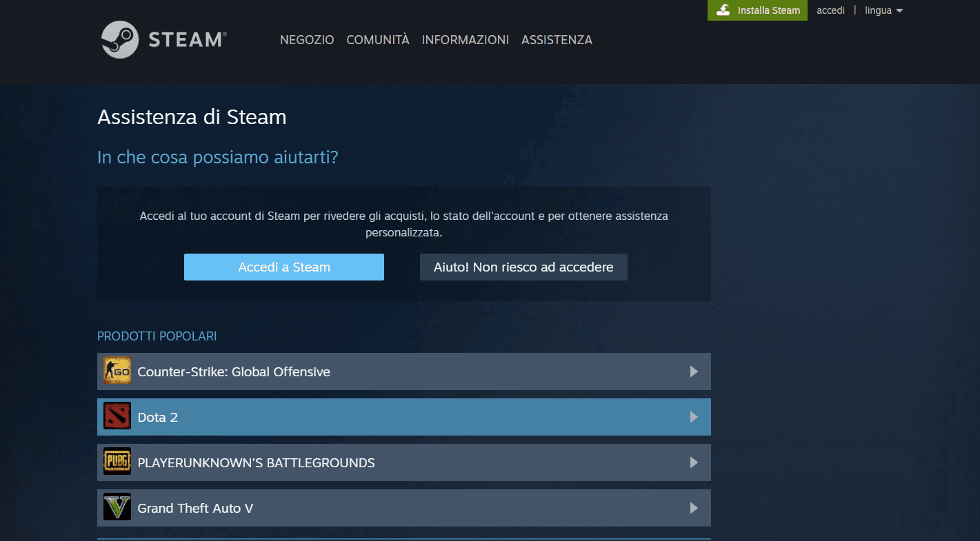This screenshot has height=541, width=980.
Task: Select the ASSISTENZA menu item
Action: 557,40
